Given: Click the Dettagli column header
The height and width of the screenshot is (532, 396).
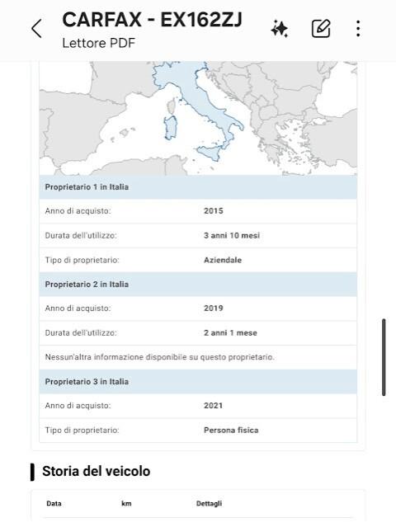Looking at the screenshot, I should pos(209,503).
